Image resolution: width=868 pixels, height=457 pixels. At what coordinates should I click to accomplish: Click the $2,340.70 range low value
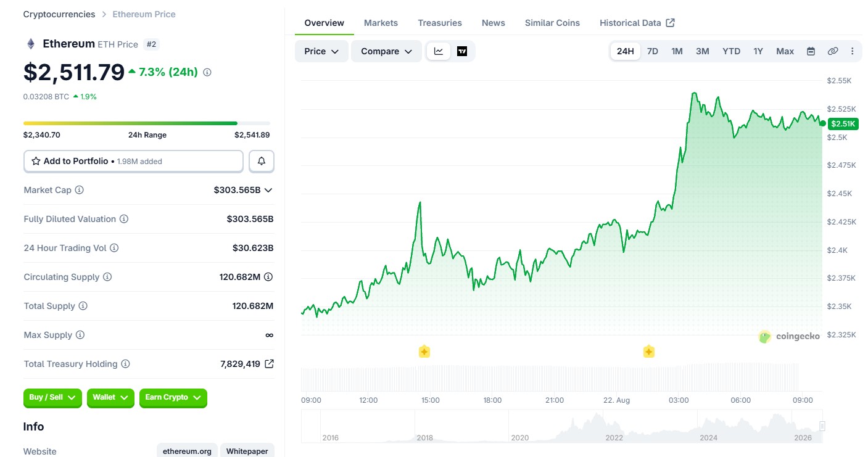42,135
